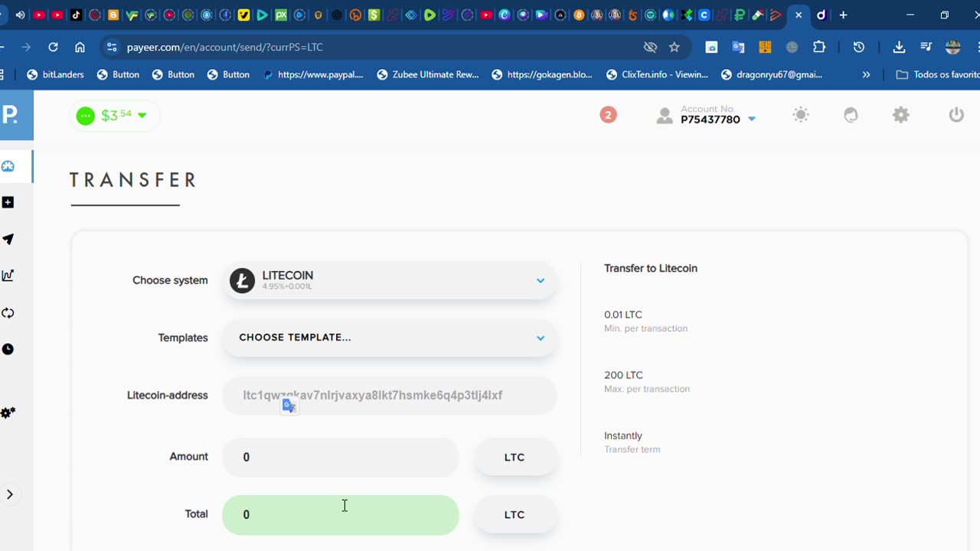
Task: Open the exchange arrows sidebar icon
Action: 8,312
